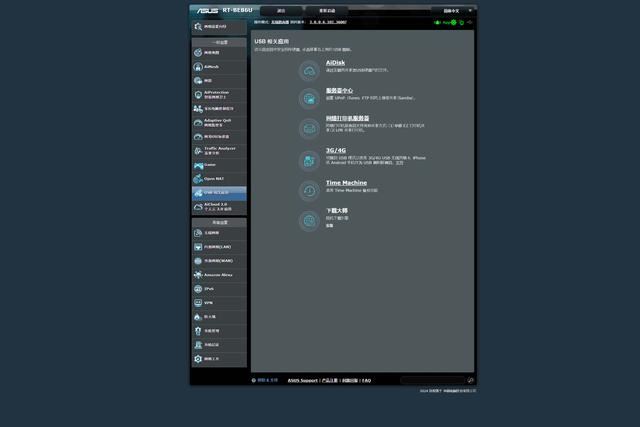Open the product registration footer link
640x427 pixels.
click(330, 380)
